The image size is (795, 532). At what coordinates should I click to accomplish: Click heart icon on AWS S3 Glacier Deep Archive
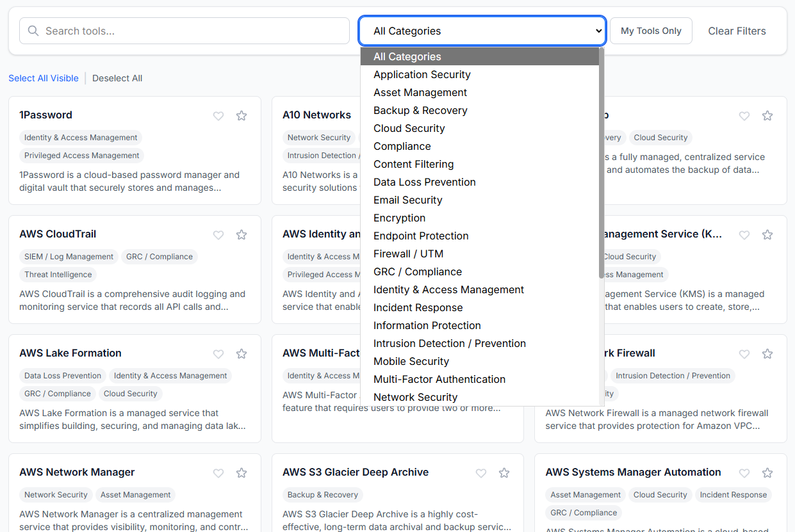tap(481, 473)
